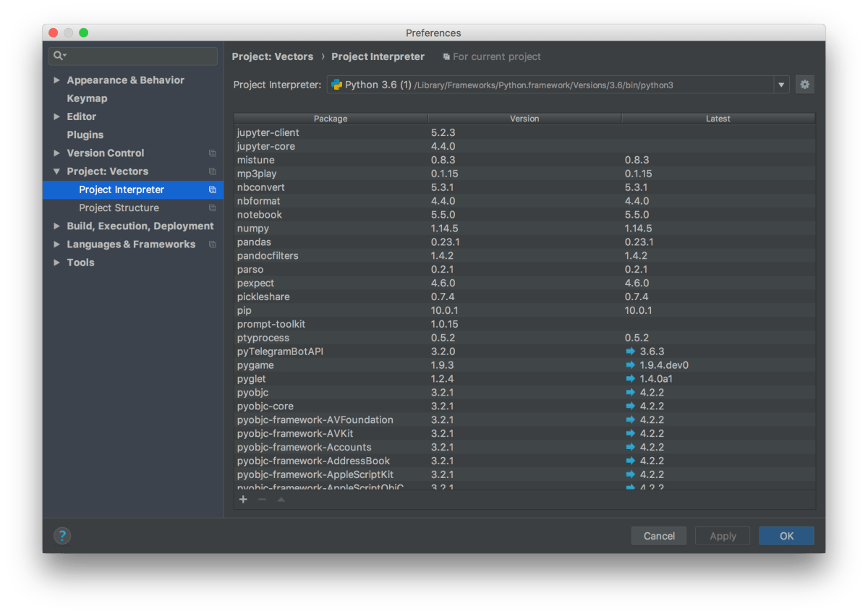Click the update arrow for pyobjc-framework-Accounts
Image resolution: width=868 pixels, height=614 pixels.
[631, 448]
